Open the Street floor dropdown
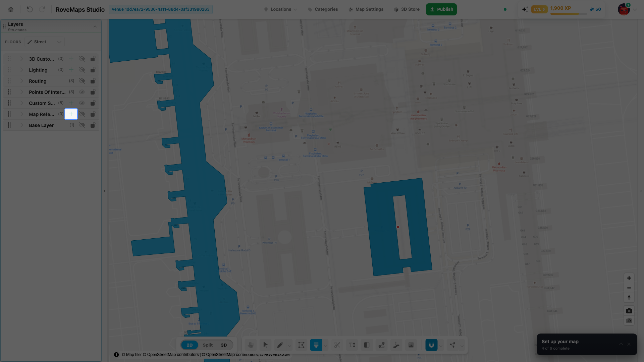Screen dimensions: 644x362 pos(44,42)
